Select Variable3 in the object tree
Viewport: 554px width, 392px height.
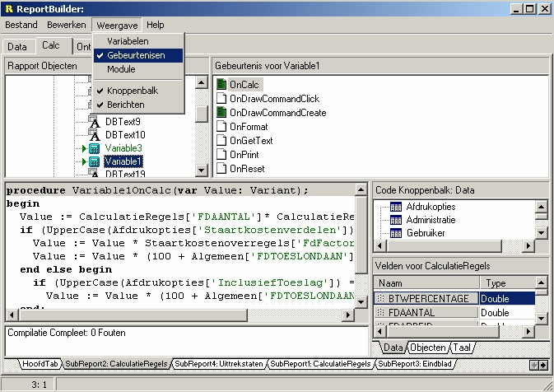(x=123, y=148)
